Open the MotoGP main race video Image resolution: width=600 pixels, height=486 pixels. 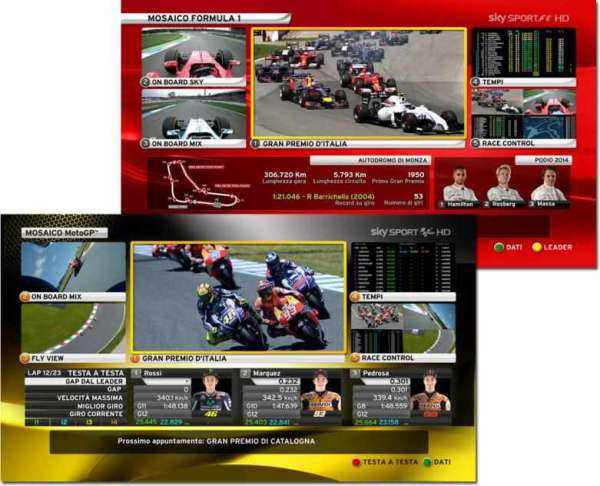(238, 297)
